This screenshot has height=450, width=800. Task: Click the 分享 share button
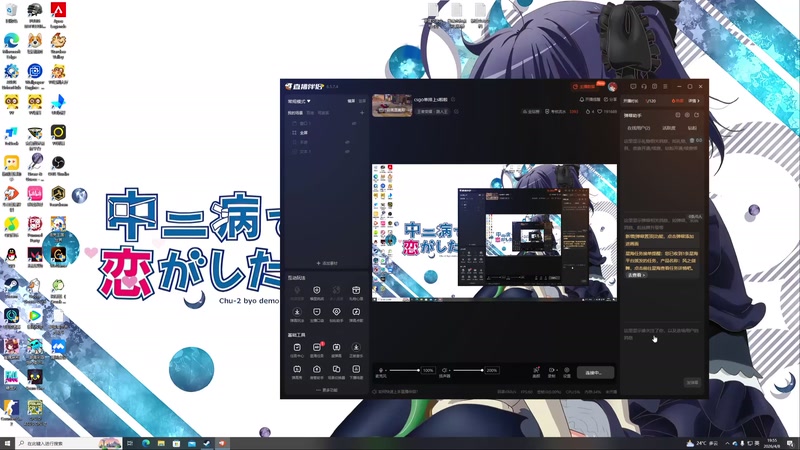610,99
